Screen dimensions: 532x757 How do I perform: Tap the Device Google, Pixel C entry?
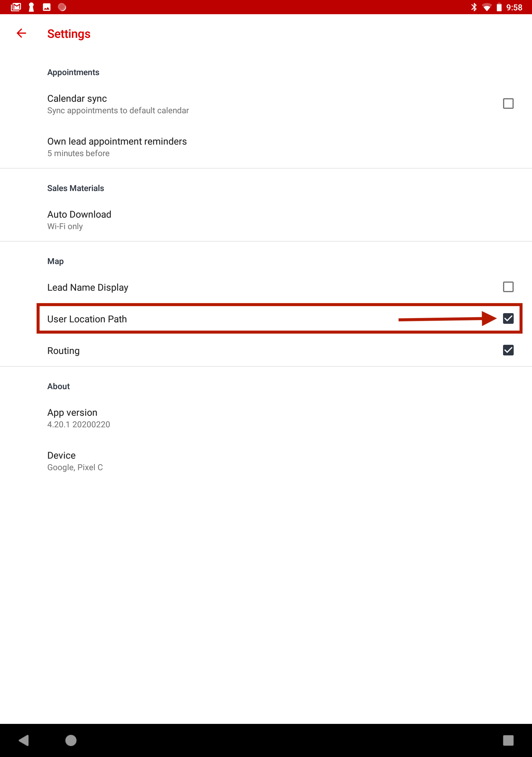click(266, 461)
